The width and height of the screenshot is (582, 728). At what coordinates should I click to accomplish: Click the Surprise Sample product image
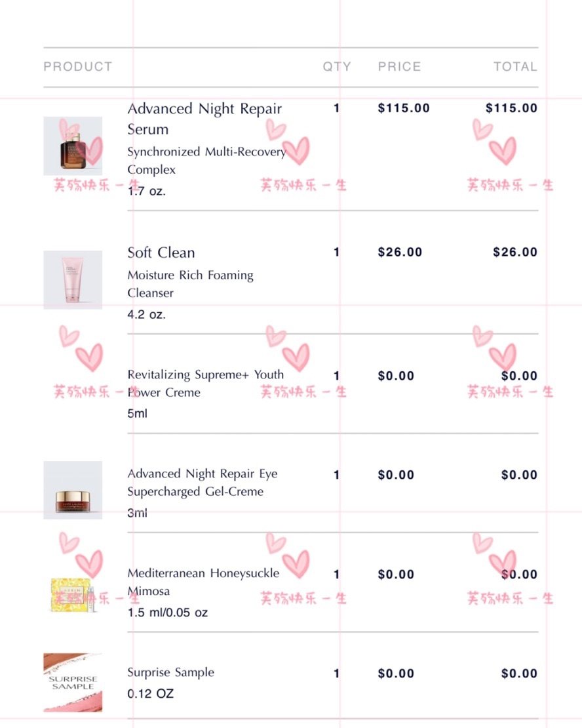coord(73,683)
